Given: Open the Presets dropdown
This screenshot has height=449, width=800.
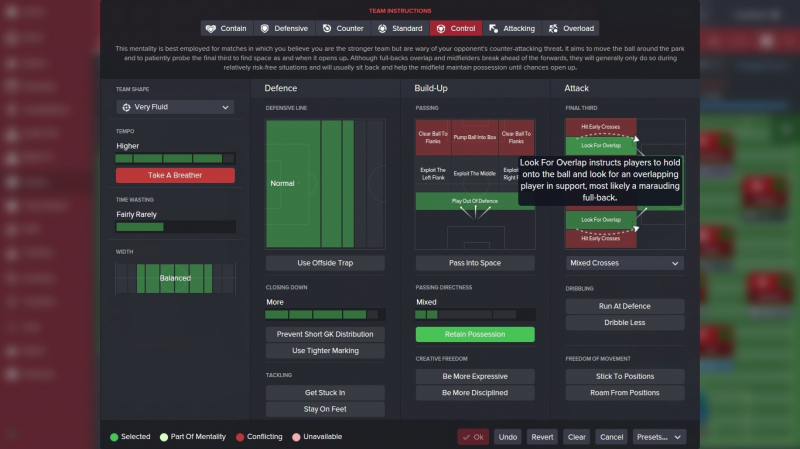Looking at the screenshot, I should pos(659,437).
